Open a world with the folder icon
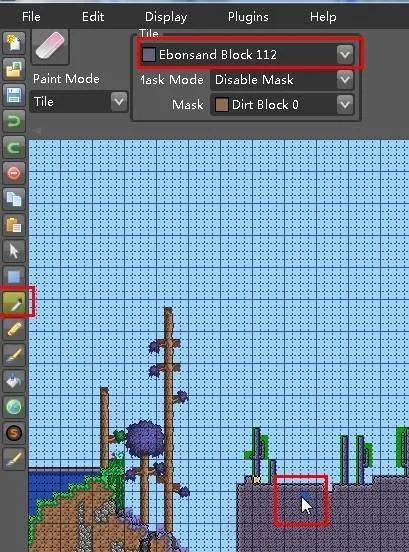Screen dimensions: 409x552 (14, 69)
